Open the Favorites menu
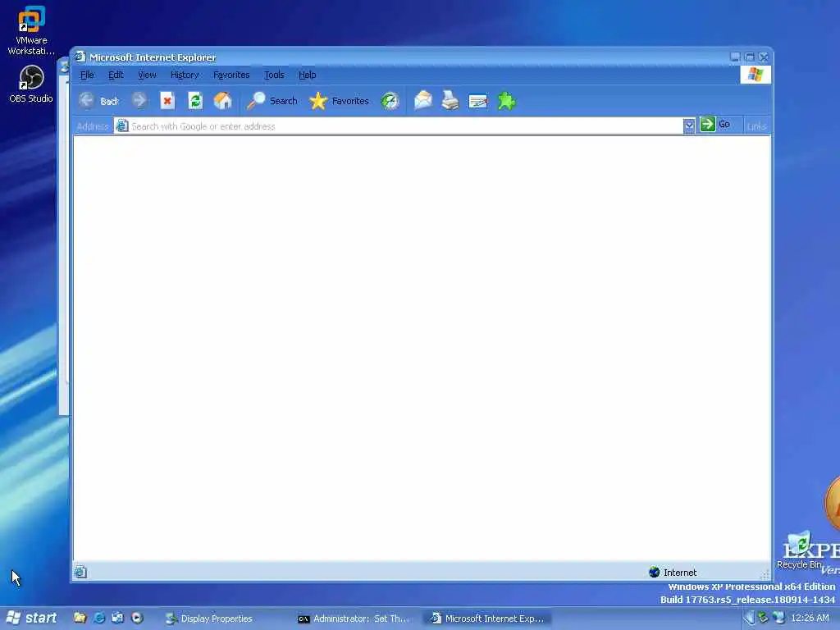This screenshot has width=840, height=630. 231,75
